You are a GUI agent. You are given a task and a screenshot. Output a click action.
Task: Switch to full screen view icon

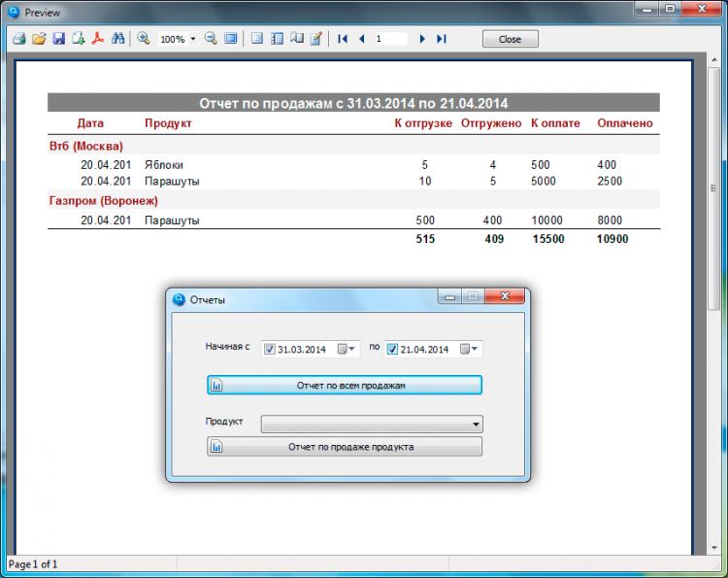point(231,39)
